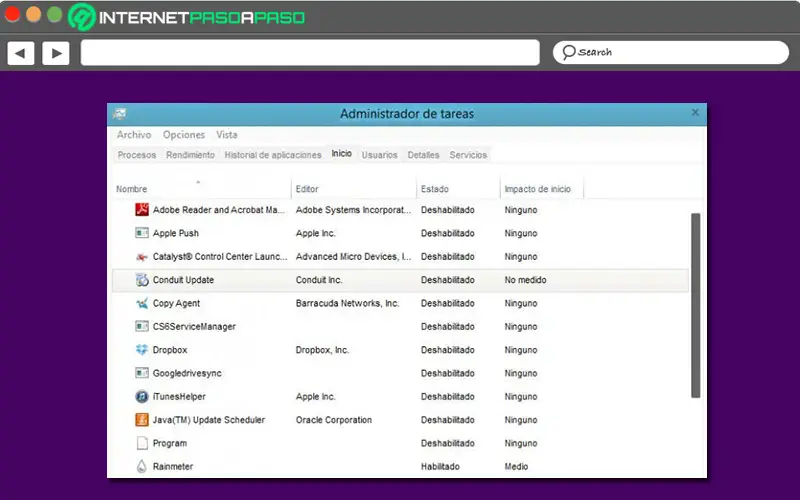Viewport: 800px width, 500px height.
Task: Click the browser address bar
Action: (x=310, y=53)
